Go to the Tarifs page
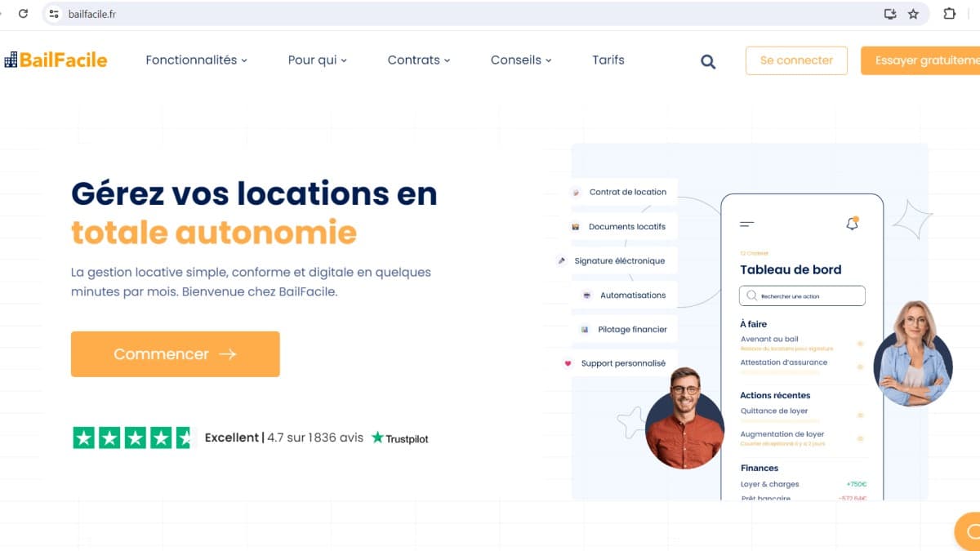The image size is (980, 551). [x=608, y=60]
